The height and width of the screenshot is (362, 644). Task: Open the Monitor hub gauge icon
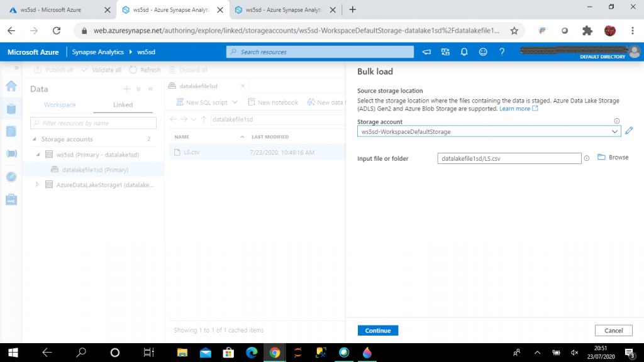11,177
